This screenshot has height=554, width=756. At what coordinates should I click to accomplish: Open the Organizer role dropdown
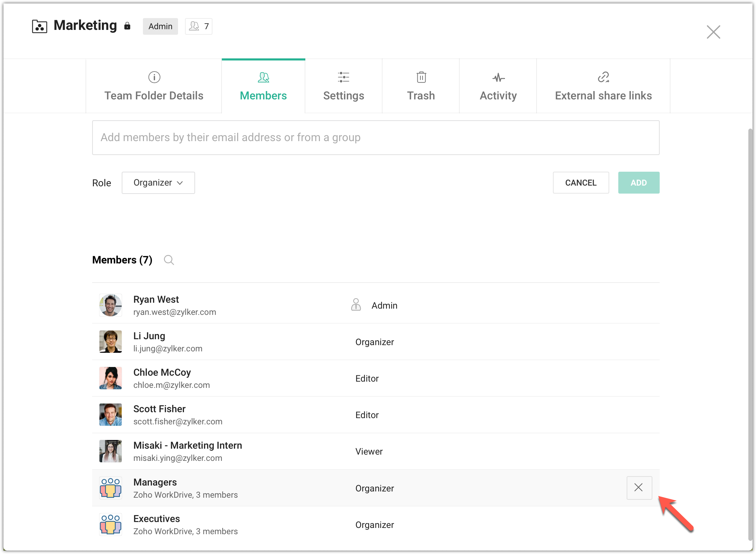click(158, 183)
